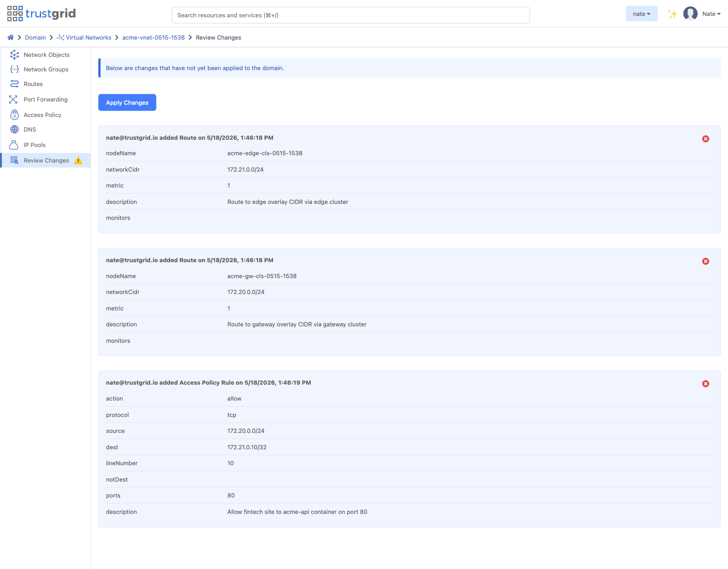The width and height of the screenshot is (728, 569).
Task: Click the DNS globe icon
Action: click(15, 129)
